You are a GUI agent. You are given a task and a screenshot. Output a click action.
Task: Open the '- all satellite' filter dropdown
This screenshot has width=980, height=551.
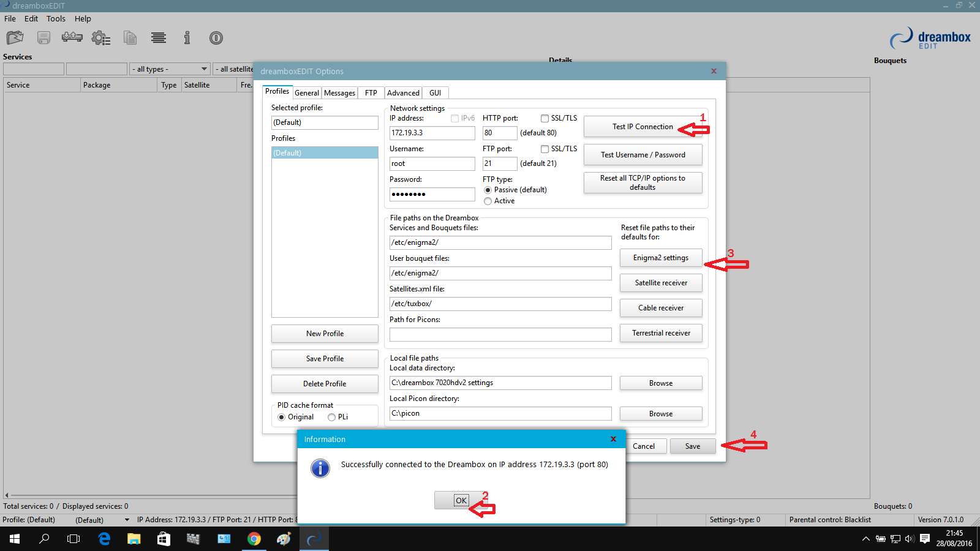234,69
